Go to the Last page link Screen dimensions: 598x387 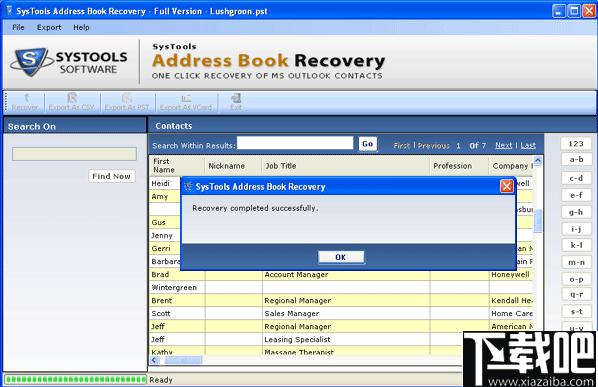528,145
